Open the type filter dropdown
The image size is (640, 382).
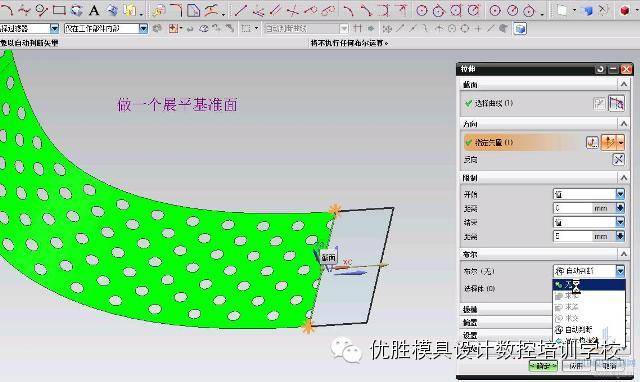(x=54, y=29)
